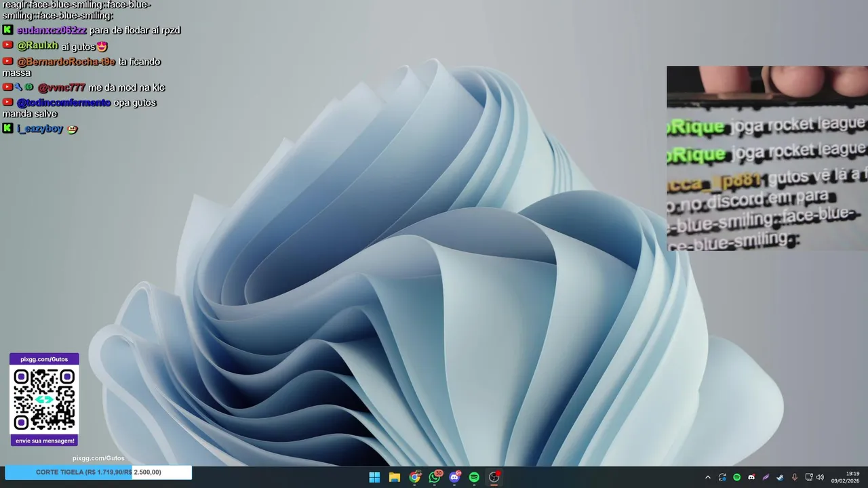Click the Steam tray icon
The image size is (868, 488).
780,477
